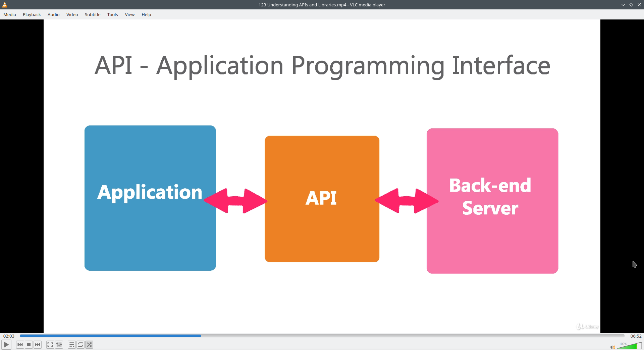Screen dimensions: 644x350
Task: Stop playback with the stop button
Action: tap(29, 345)
